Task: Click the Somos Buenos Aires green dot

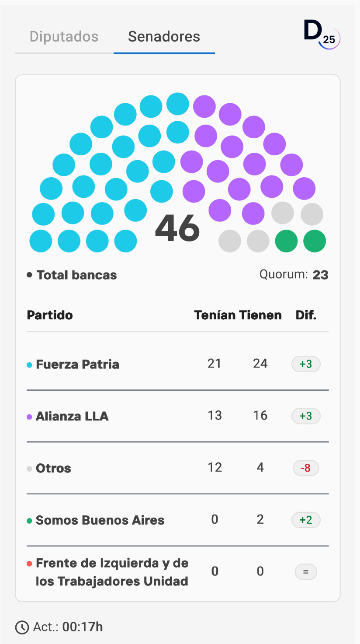Action: 29,521
